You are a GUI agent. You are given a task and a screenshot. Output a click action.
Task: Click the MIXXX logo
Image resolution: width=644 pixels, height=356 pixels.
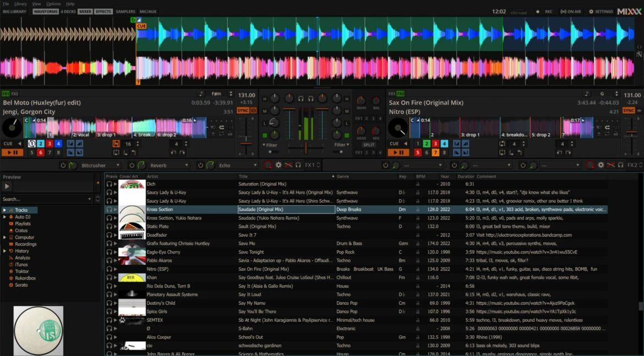(629, 11)
